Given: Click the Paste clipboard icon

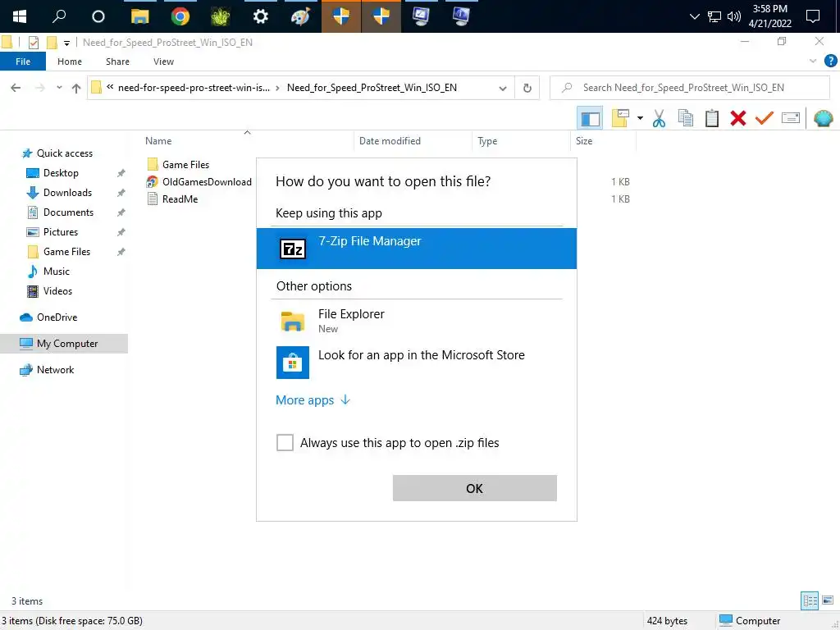Looking at the screenshot, I should 712,118.
